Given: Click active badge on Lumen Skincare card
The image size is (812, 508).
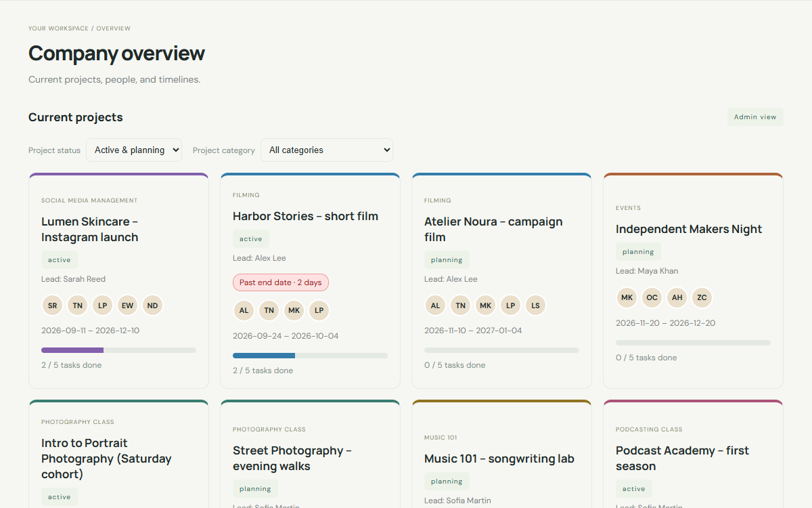Looking at the screenshot, I should [x=60, y=260].
